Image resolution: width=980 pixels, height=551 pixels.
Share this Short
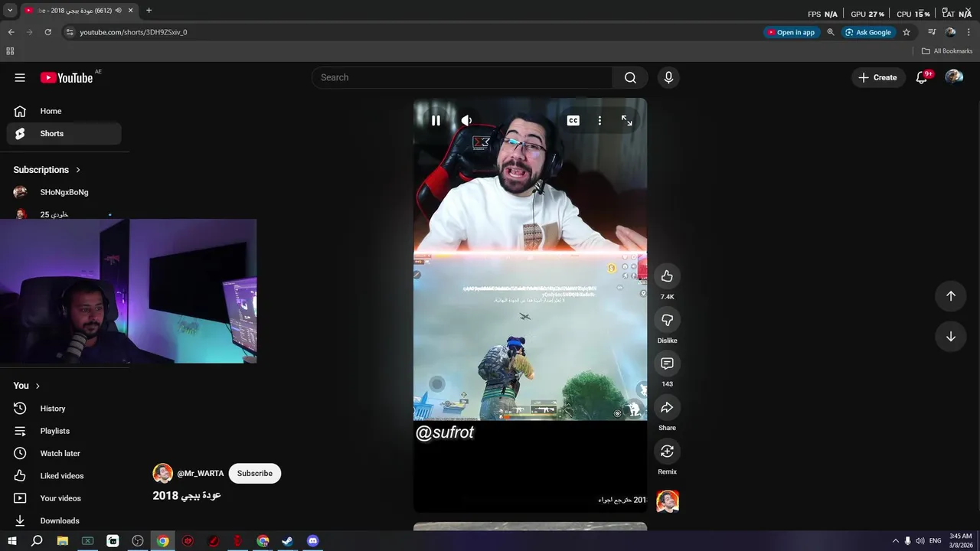coord(667,407)
